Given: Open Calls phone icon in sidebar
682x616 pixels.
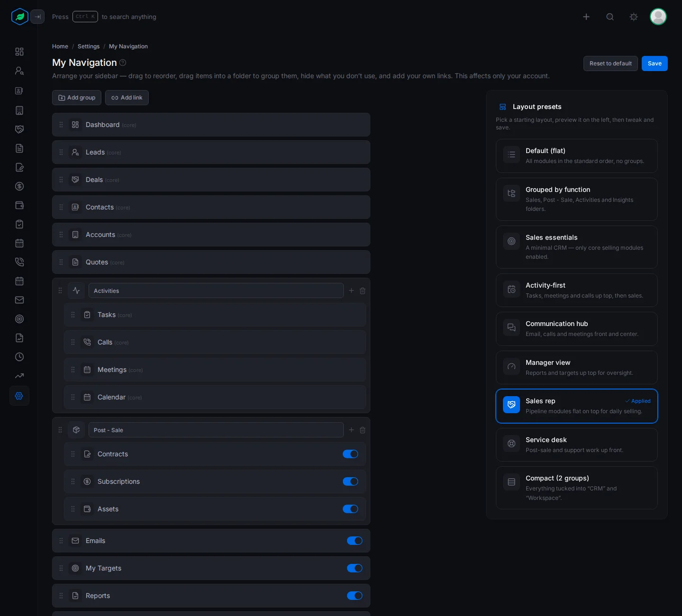Looking at the screenshot, I should tap(19, 262).
